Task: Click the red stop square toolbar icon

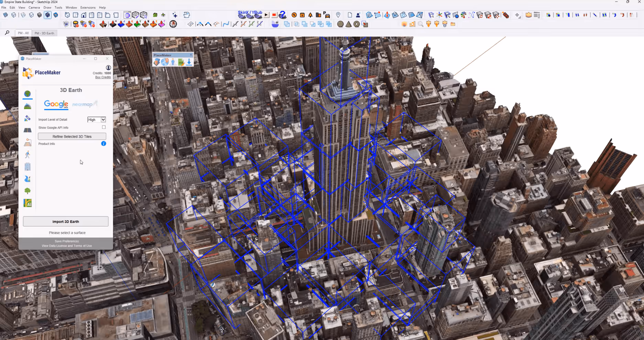Action: (274, 15)
